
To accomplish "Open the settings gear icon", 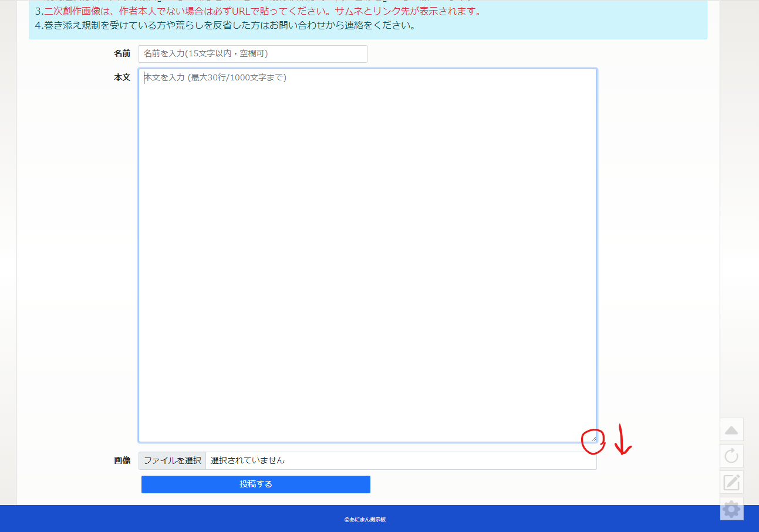I will 731,509.
